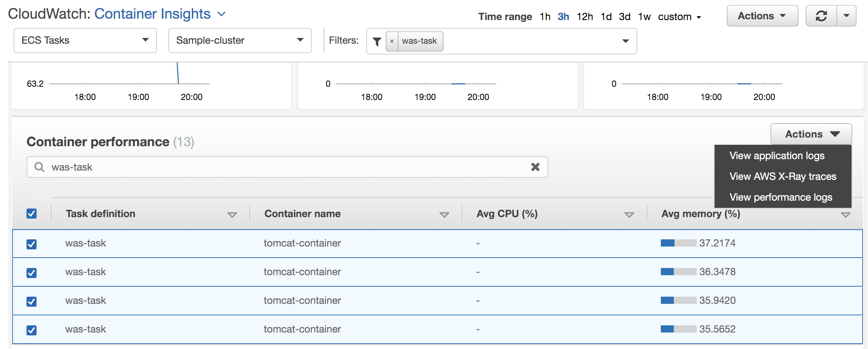
Task: Set time range to 1d
Action: 606,17
